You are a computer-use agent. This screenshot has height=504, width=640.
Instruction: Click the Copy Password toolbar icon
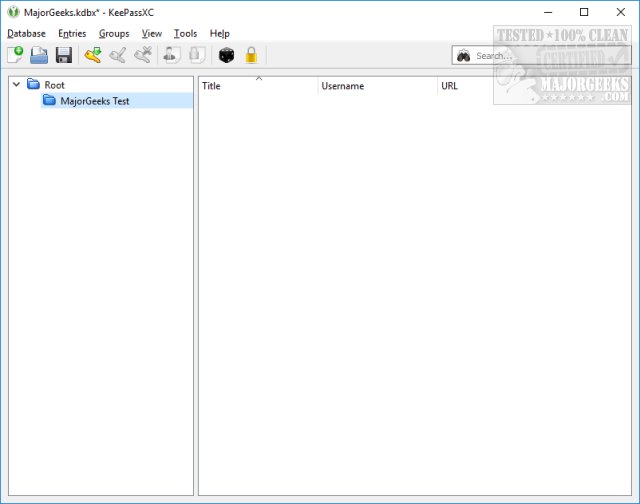click(x=196, y=56)
